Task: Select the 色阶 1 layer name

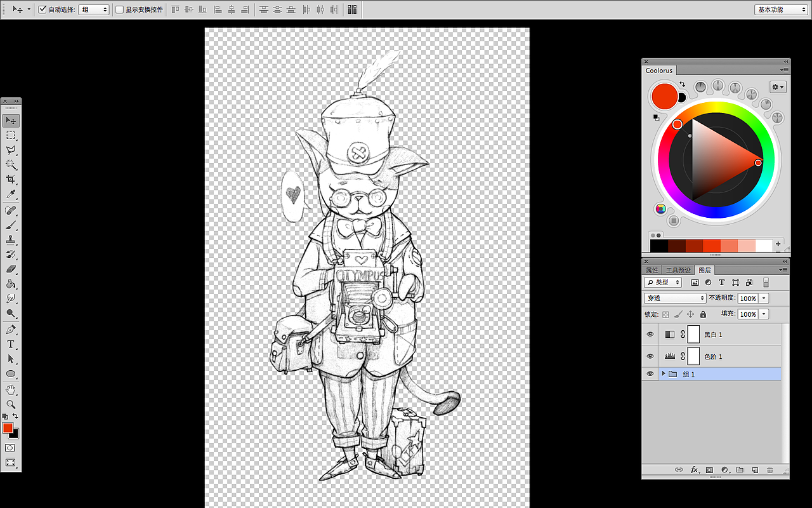Action: tap(714, 357)
